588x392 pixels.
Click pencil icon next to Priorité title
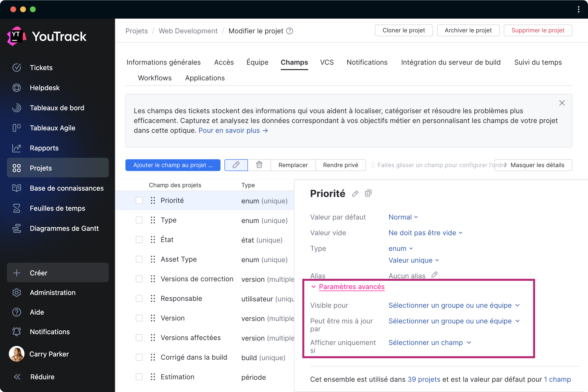(355, 194)
